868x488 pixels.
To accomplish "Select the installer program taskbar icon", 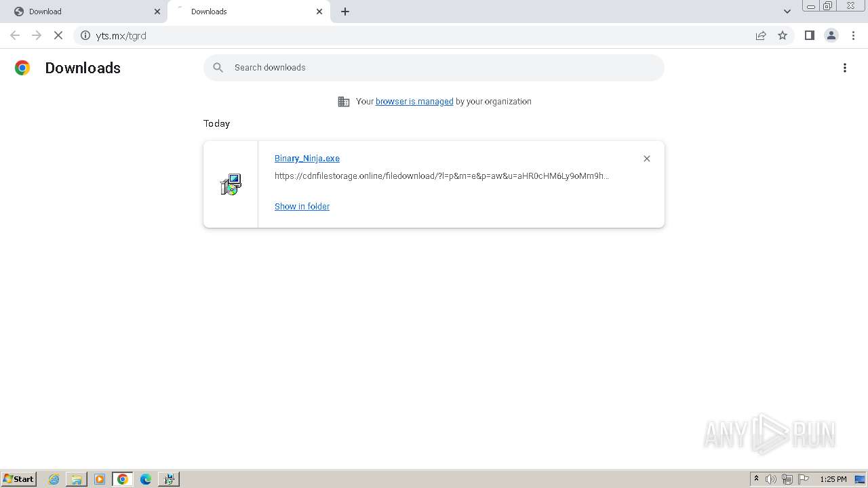I will click(169, 479).
